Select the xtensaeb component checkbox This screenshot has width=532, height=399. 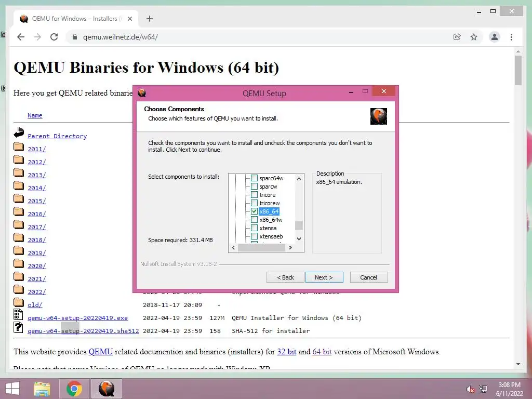254,236
